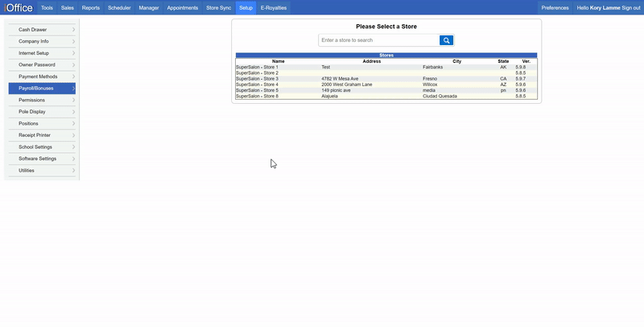Open the Sales menu
The height and width of the screenshot is (327, 644).
tap(68, 8)
